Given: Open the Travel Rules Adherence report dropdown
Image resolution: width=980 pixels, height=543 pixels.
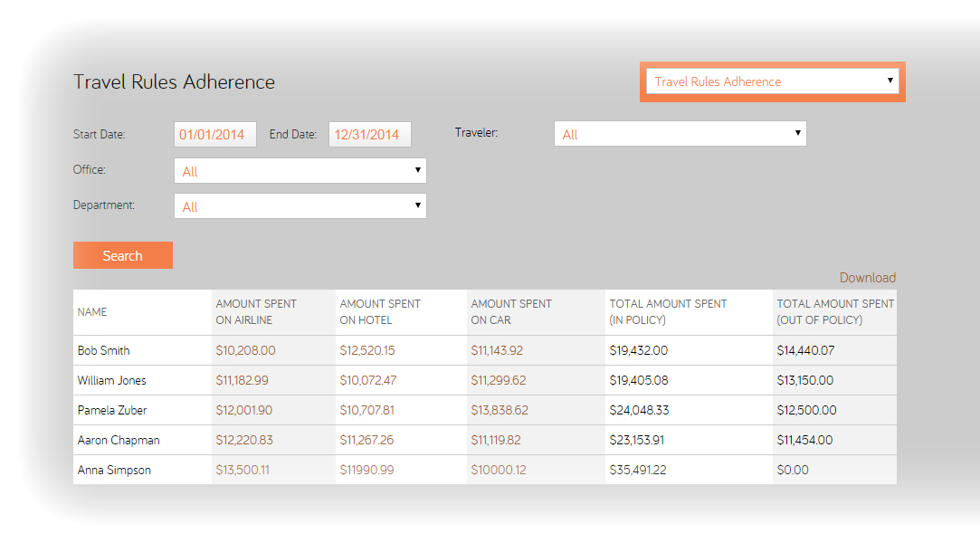Looking at the screenshot, I should [772, 81].
